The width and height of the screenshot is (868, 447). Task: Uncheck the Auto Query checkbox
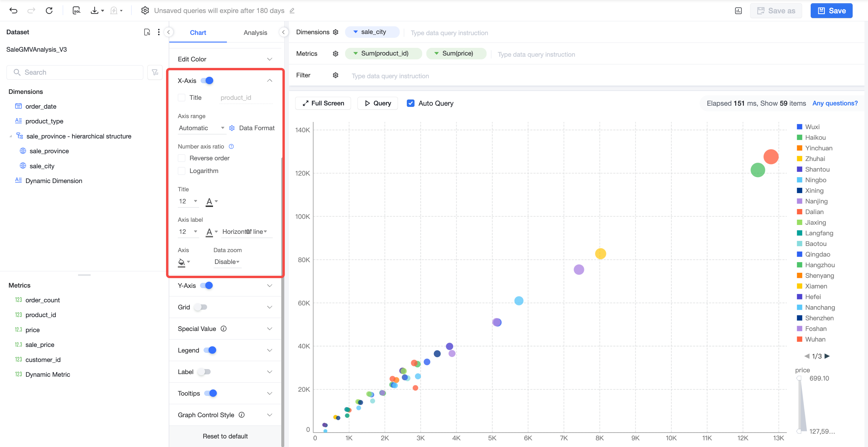click(x=410, y=103)
